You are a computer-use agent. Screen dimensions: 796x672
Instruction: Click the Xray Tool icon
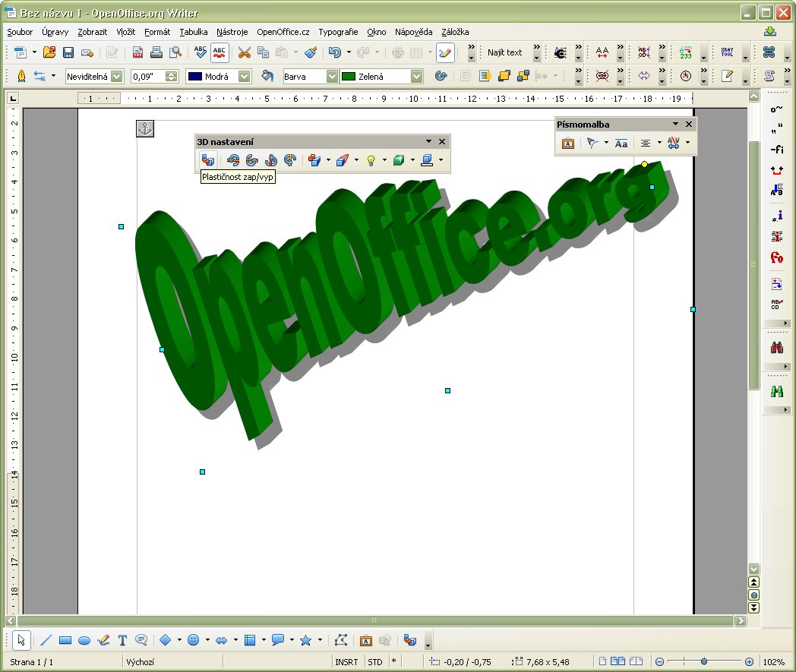(727, 52)
